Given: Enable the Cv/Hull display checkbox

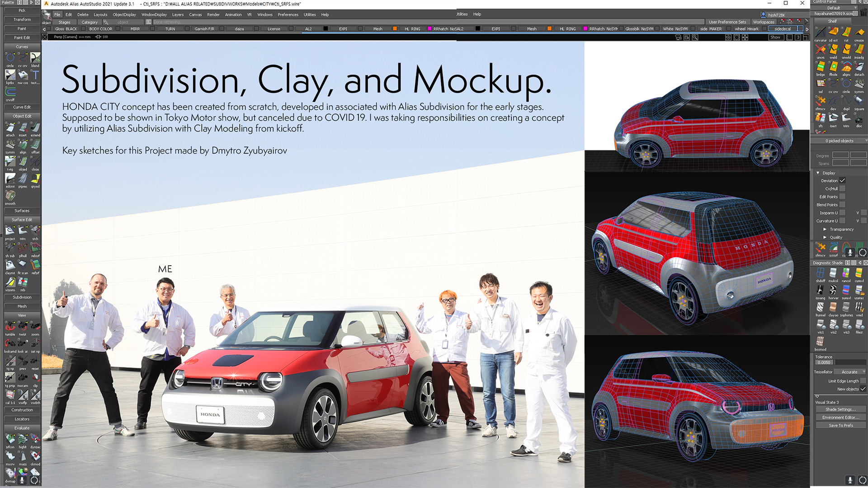Looking at the screenshot, I should [x=842, y=189].
